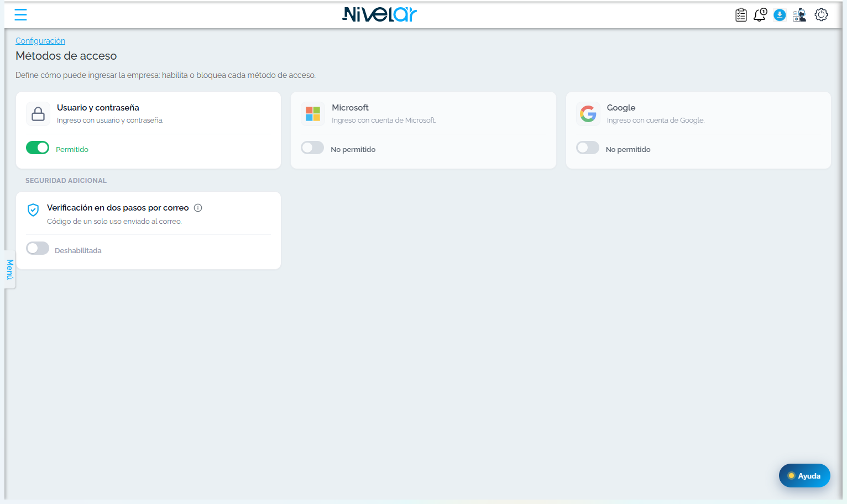Click the blue download circle icon
Image resolution: width=847 pixels, height=504 pixels.
pos(780,15)
